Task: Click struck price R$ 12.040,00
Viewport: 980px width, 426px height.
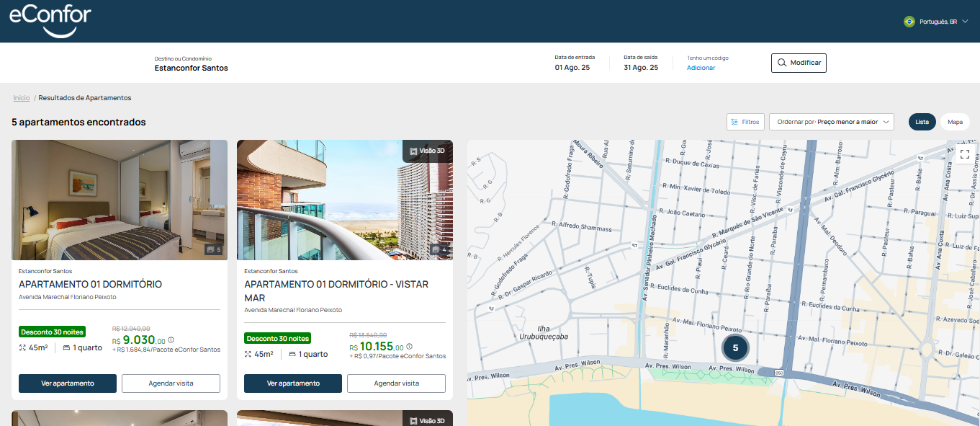Action: [131, 328]
